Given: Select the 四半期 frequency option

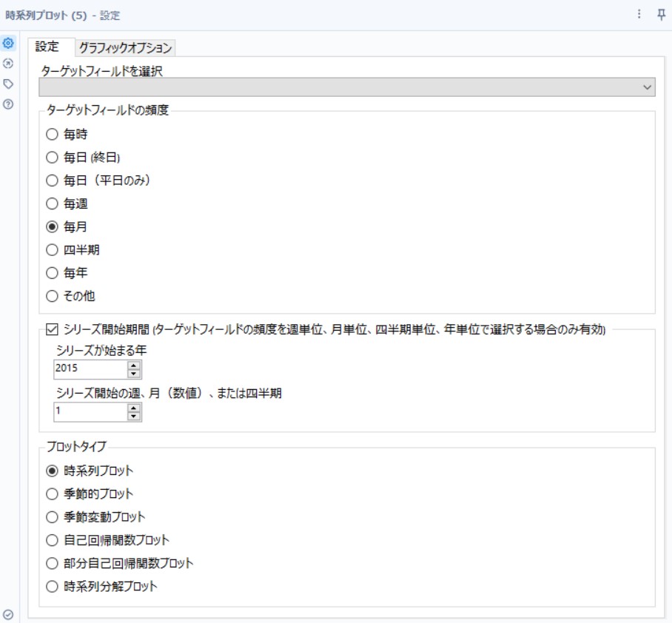Looking at the screenshot, I should (51, 250).
